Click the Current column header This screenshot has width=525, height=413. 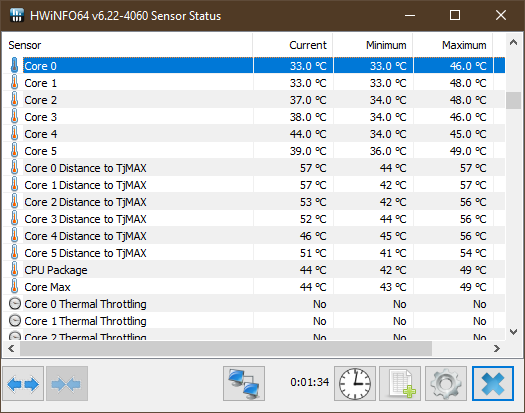293,45
